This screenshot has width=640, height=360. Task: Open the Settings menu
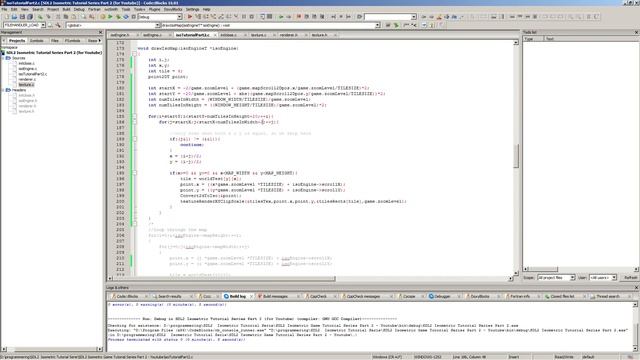[x=193, y=9]
